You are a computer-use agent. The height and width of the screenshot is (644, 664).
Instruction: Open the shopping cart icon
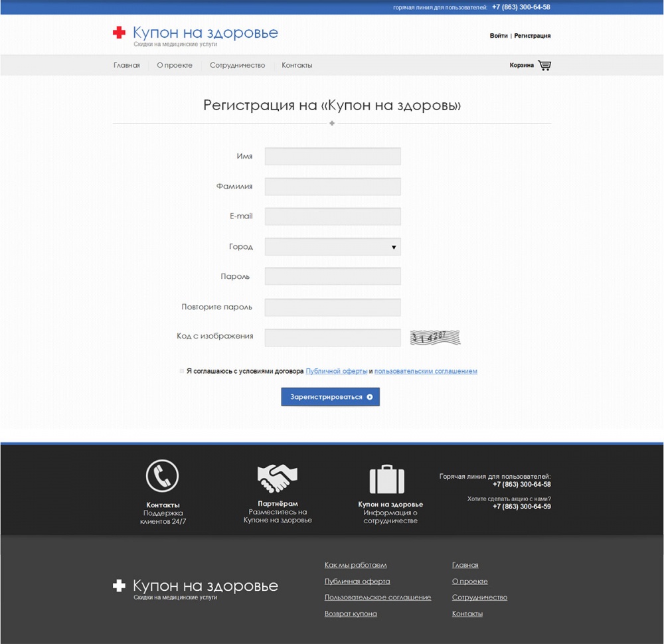tap(544, 65)
